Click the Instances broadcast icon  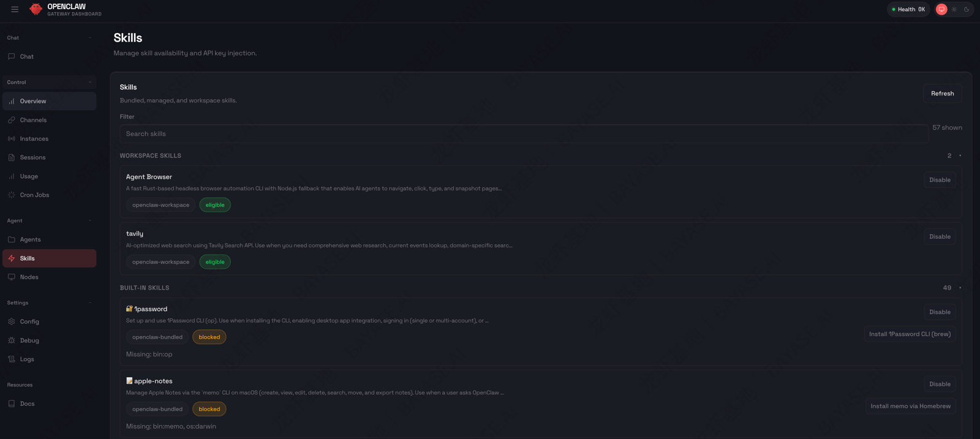pyautogui.click(x=12, y=139)
